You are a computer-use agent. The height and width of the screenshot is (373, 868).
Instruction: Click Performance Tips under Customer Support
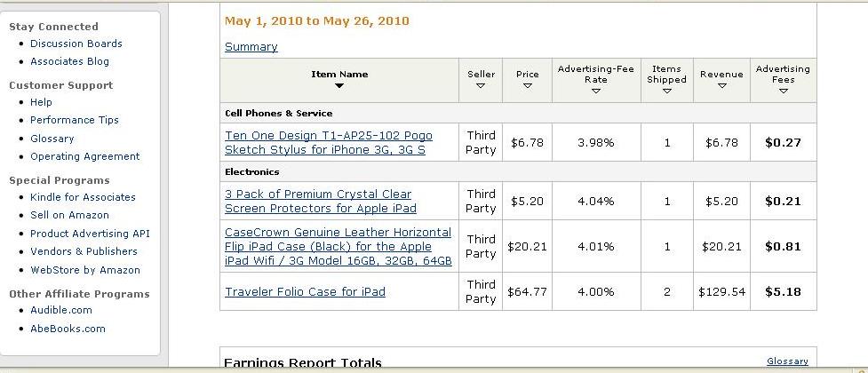click(75, 120)
